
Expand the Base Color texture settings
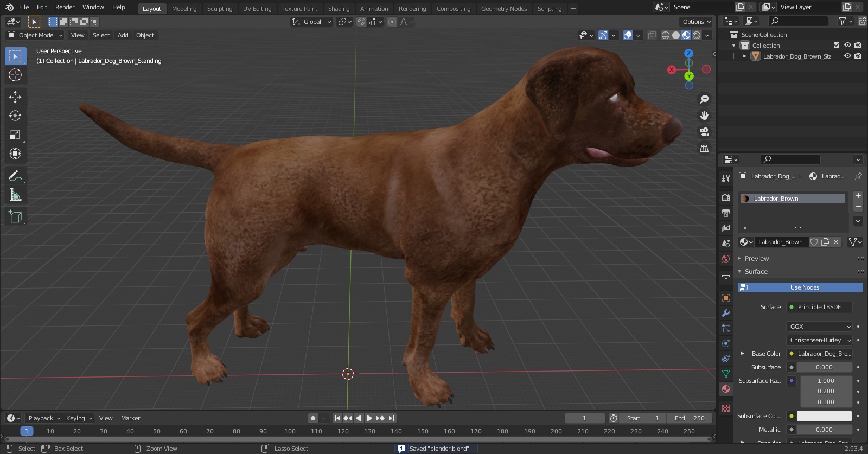(x=743, y=354)
